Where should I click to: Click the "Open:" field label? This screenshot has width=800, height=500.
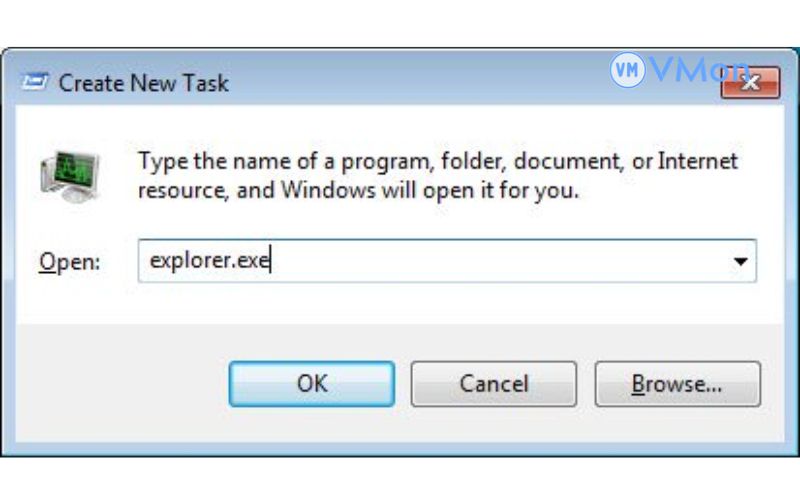(70, 262)
